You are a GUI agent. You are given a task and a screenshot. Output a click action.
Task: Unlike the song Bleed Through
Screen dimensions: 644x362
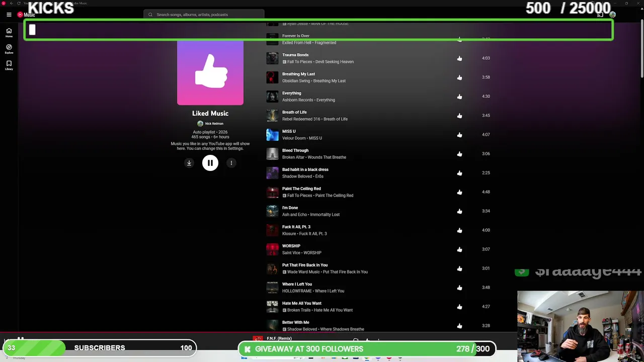(459, 154)
